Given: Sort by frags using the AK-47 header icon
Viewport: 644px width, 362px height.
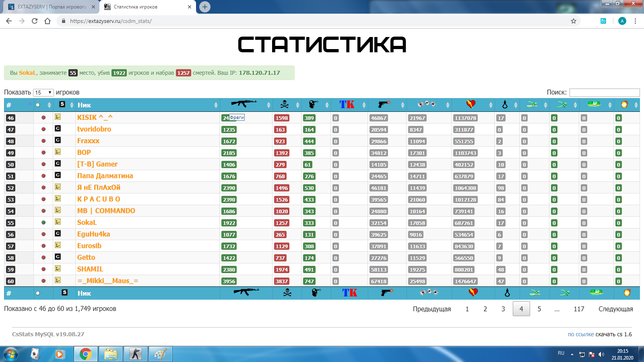Looking at the screenshot, I should coord(244,104).
